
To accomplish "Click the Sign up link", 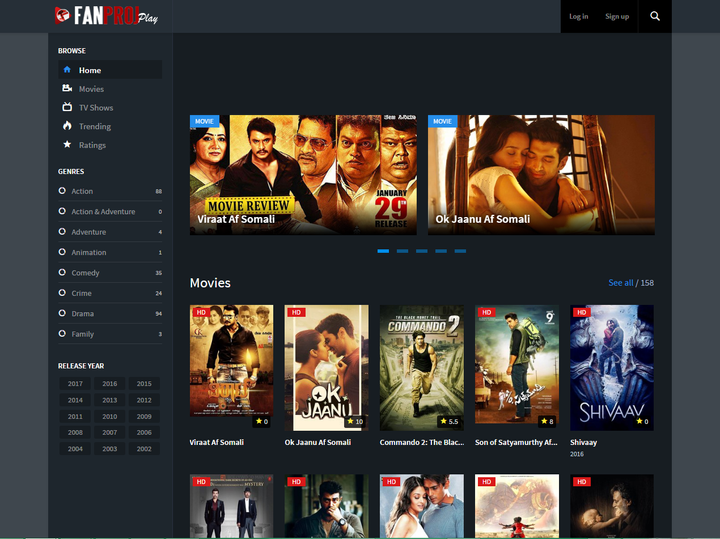I will coord(617,17).
